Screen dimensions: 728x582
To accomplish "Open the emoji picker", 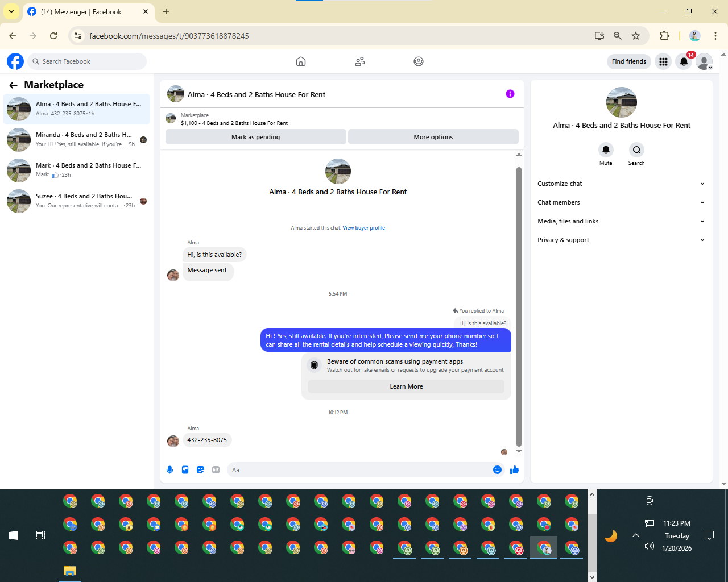I will point(497,470).
